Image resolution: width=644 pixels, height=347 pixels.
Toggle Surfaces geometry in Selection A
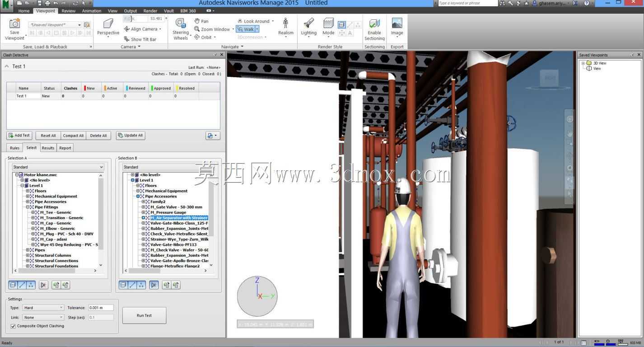(x=13, y=285)
